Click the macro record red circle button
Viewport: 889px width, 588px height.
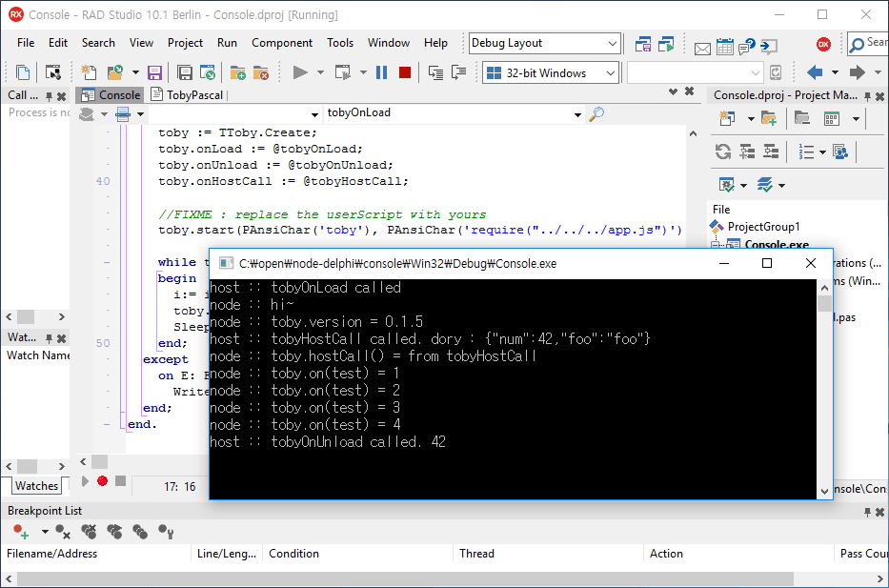102,481
